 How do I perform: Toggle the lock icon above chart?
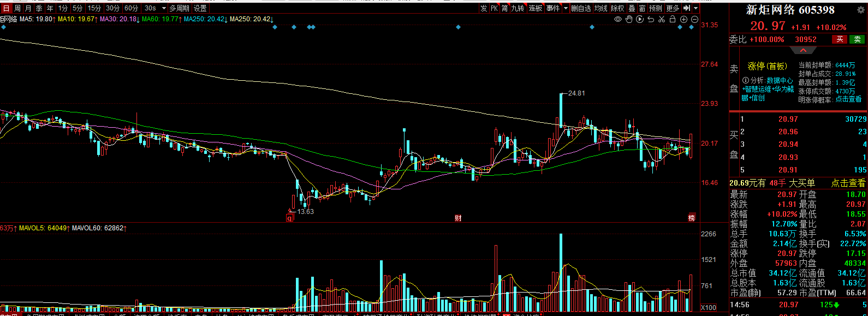(x=673, y=19)
